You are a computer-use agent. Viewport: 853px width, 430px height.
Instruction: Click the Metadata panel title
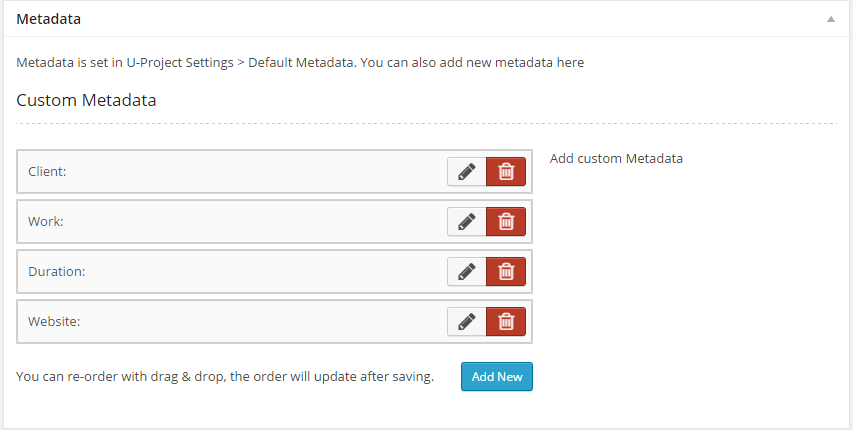coord(49,19)
